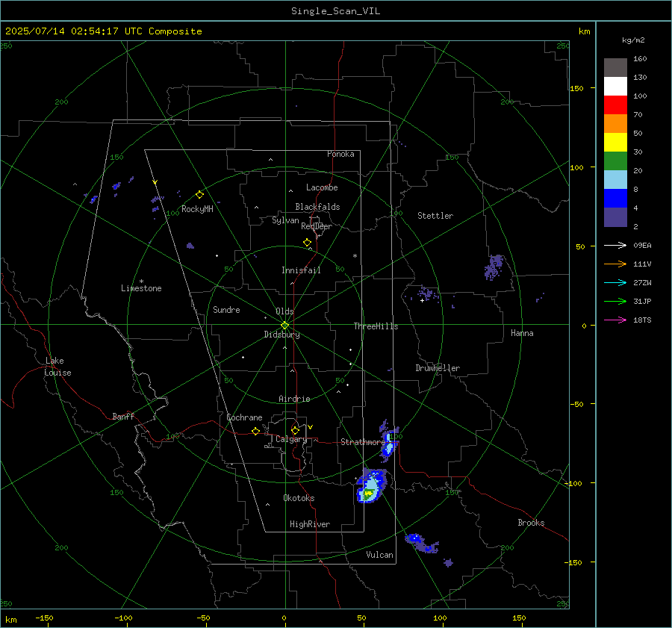Click the ThreeHills town label
The height and width of the screenshot is (628, 672).
[376, 326]
